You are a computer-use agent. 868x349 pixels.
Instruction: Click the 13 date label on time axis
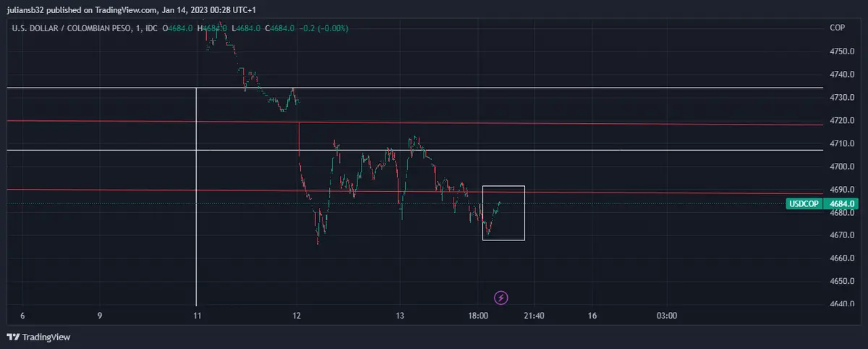click(x=400, y=316)
